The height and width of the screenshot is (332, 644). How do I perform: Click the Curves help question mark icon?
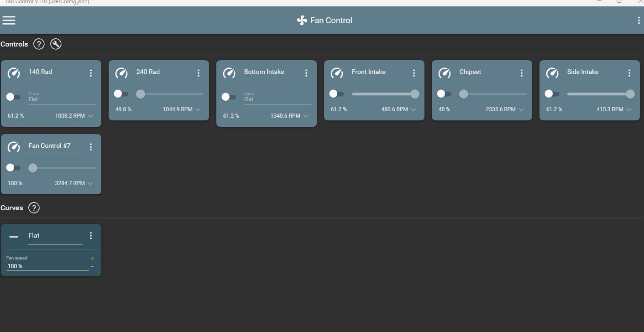[34, 208]
